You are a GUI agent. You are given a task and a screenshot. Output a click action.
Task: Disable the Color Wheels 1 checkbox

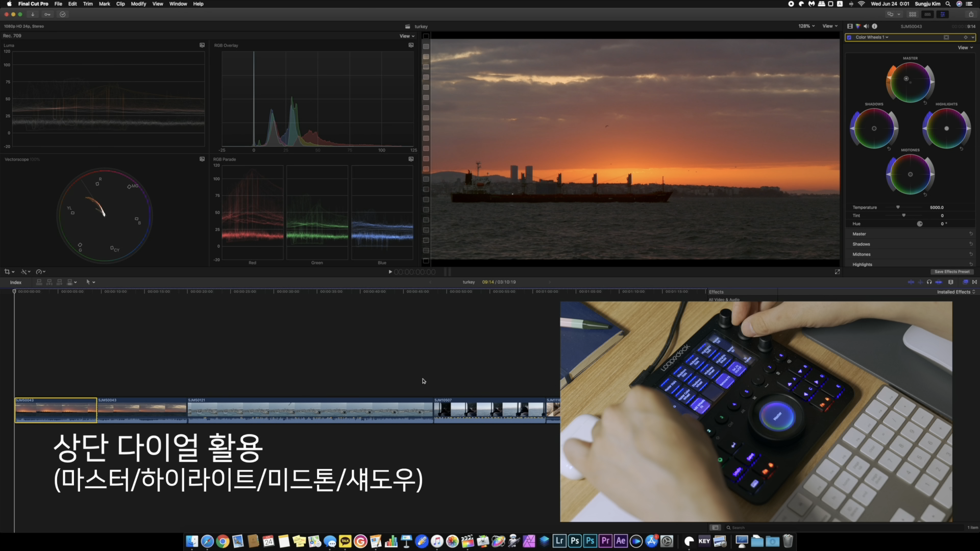[x=849, y=37]
